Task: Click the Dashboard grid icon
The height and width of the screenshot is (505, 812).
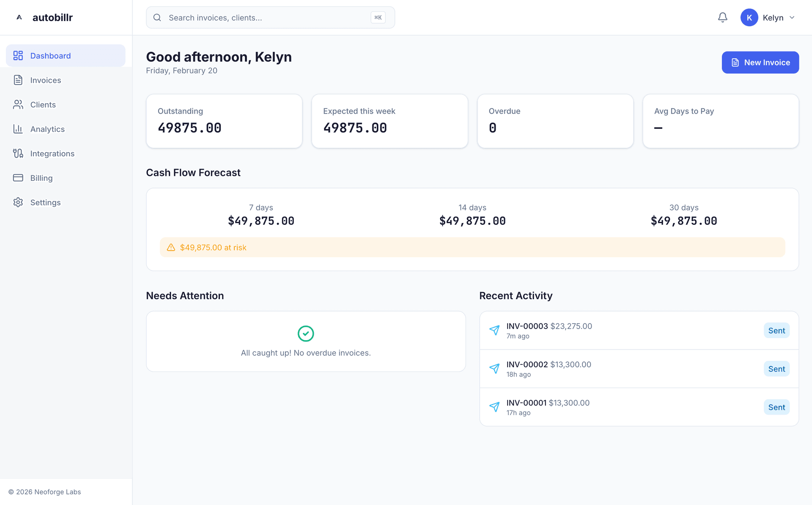Action: coord(18,55)
